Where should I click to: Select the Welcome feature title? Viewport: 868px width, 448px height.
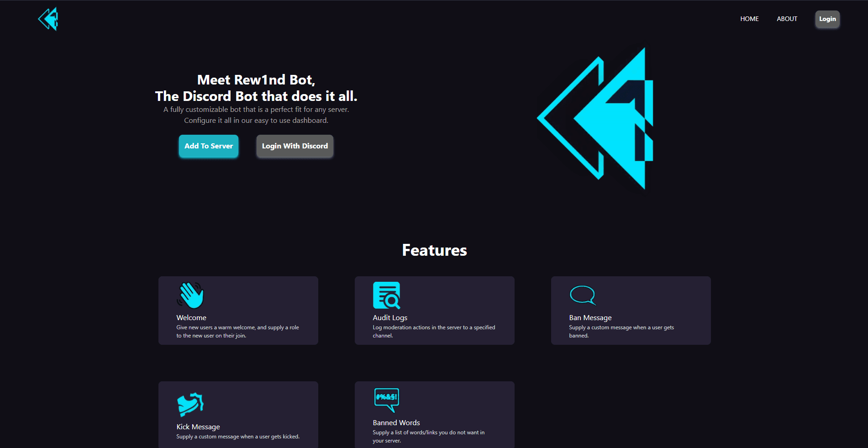coord(191,318)
